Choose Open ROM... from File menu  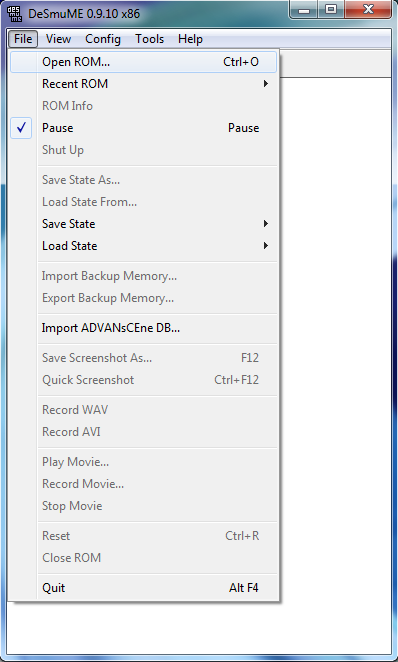click(143, 62)
